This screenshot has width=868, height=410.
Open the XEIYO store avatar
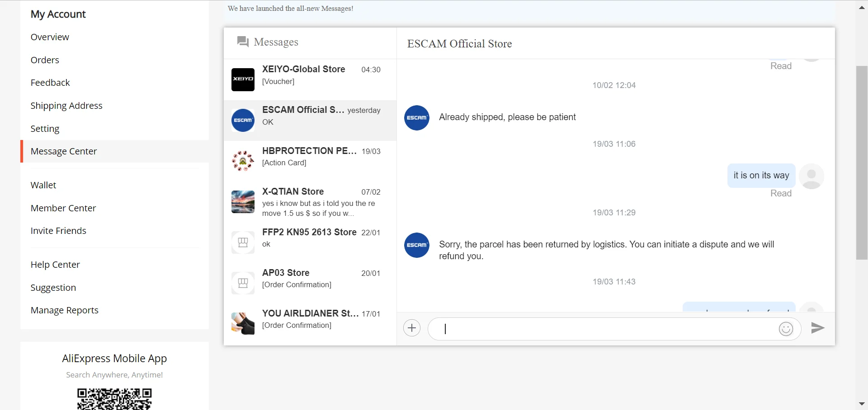[243, 79]
